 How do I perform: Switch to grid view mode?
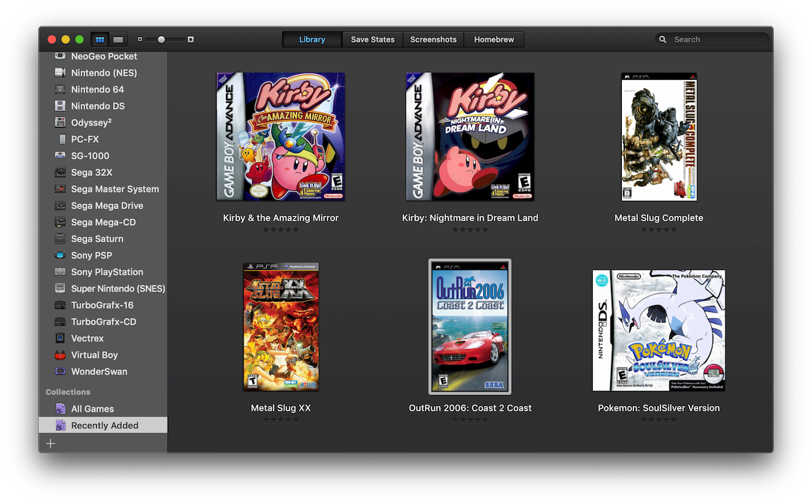[x=99, y=39]
